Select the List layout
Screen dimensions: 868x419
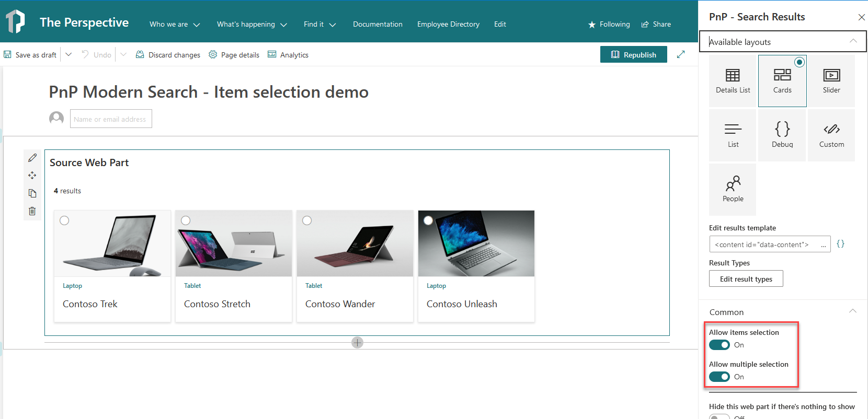(733, 135)
